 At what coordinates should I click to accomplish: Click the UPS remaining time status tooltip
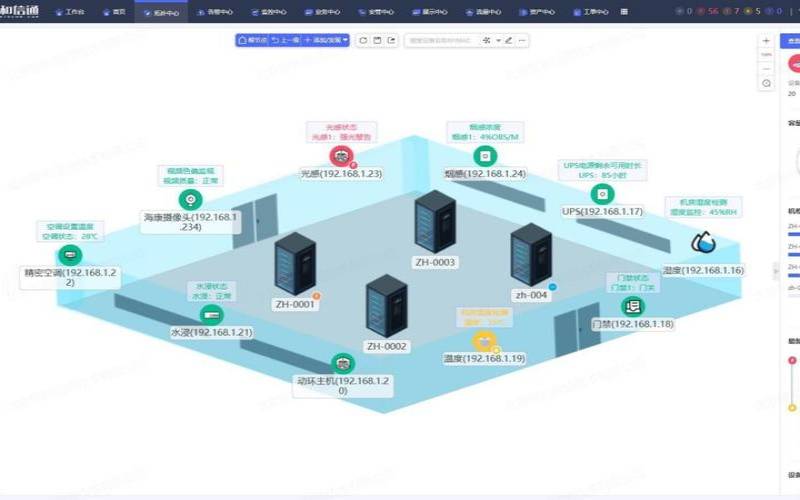tap(603, 170)
